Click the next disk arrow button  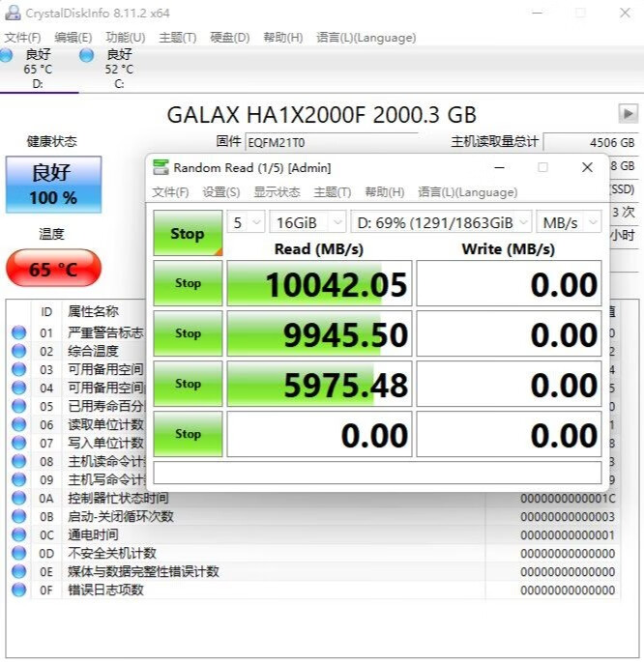(x=629, y=114)
